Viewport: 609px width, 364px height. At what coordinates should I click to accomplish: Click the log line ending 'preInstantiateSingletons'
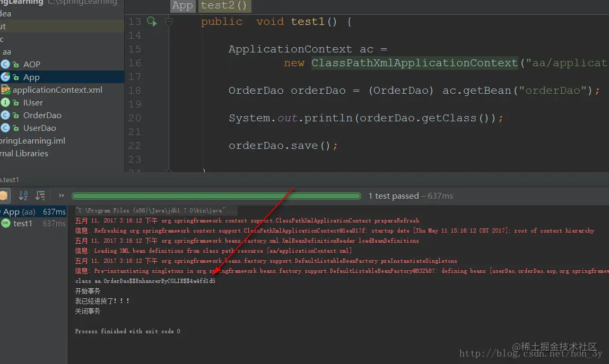tap(266, 261)
